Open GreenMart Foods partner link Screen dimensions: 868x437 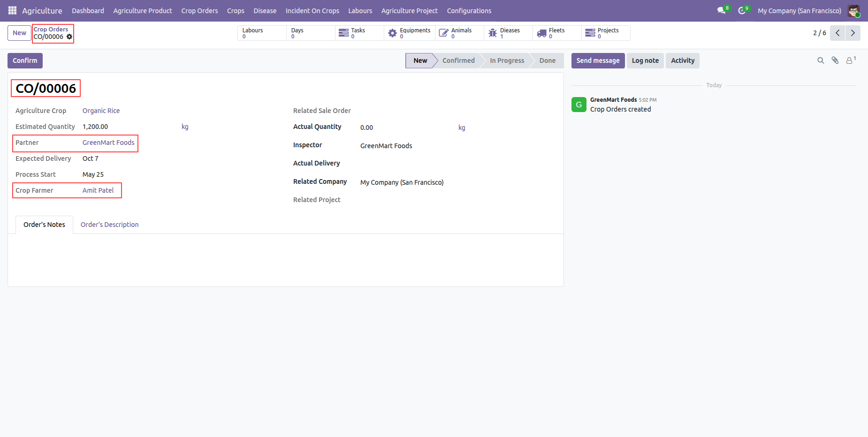pyautogui.click(x=108, y=143)
